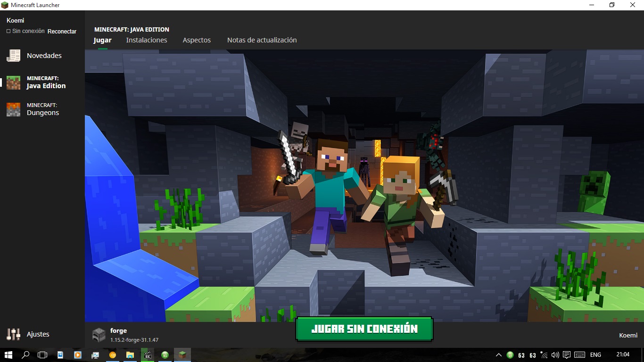This screenshot has width=644, height=362.
Task: Click the Minecraft Launcher taskbar icon
Action: point(182,355)
